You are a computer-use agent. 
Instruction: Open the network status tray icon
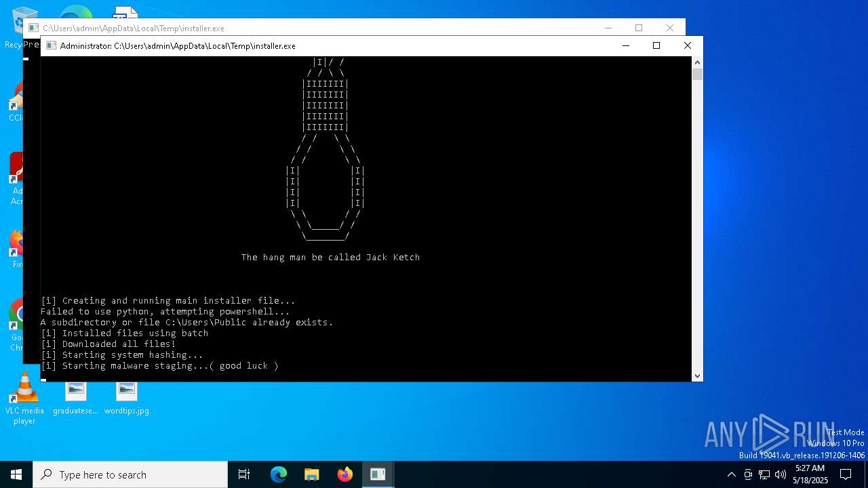(764, 474)
